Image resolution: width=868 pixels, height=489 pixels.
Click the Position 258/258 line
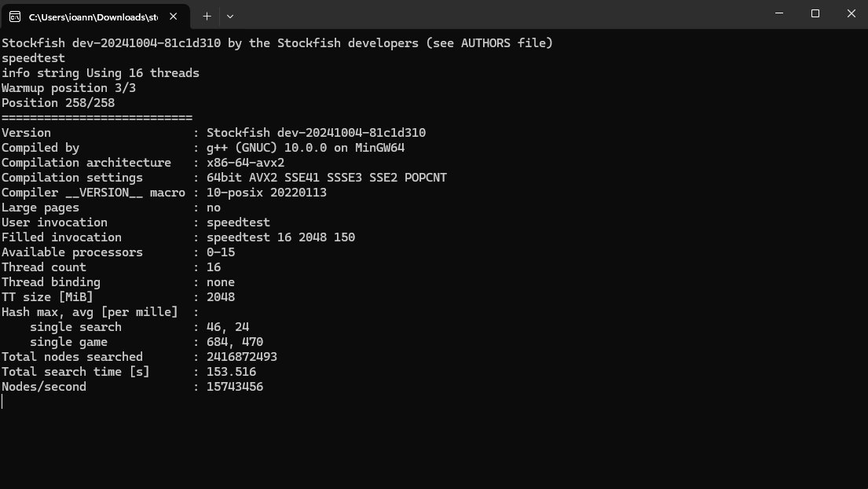coord(58,102)
